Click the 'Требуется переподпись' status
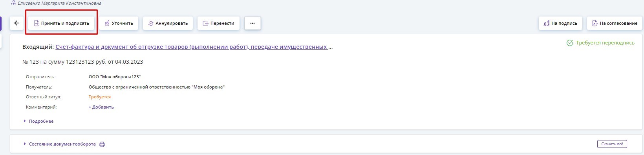This screenshot has height=155, width=644. (x=600, y=43)
